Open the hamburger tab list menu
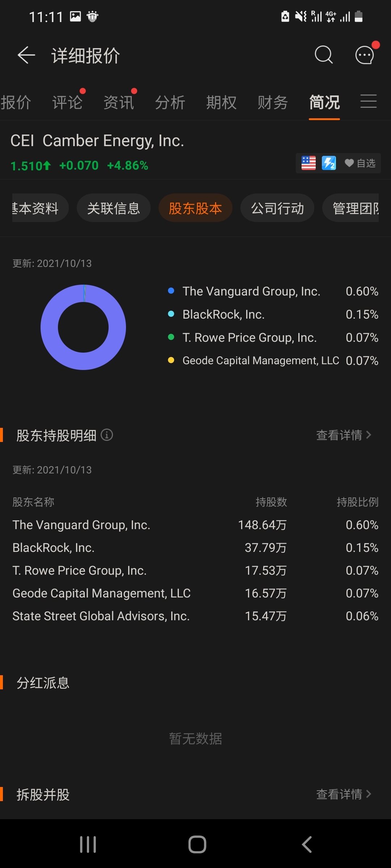The height and width of the screenshot is (868, 391). pos(369,101)
